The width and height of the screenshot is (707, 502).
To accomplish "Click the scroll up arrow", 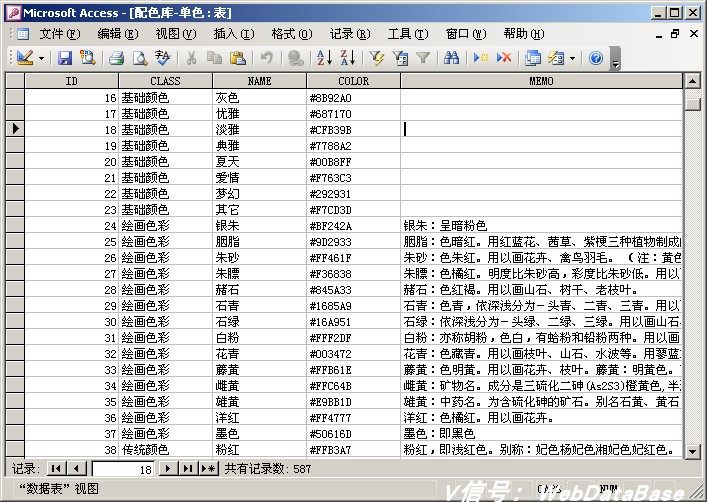I will pyautogui.click(x=692, y=82).
